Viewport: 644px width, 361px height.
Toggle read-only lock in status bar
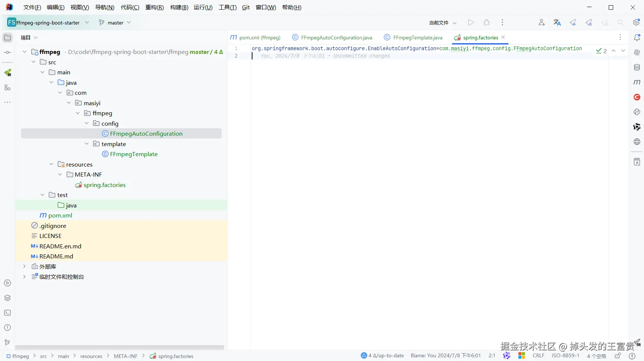618,356
